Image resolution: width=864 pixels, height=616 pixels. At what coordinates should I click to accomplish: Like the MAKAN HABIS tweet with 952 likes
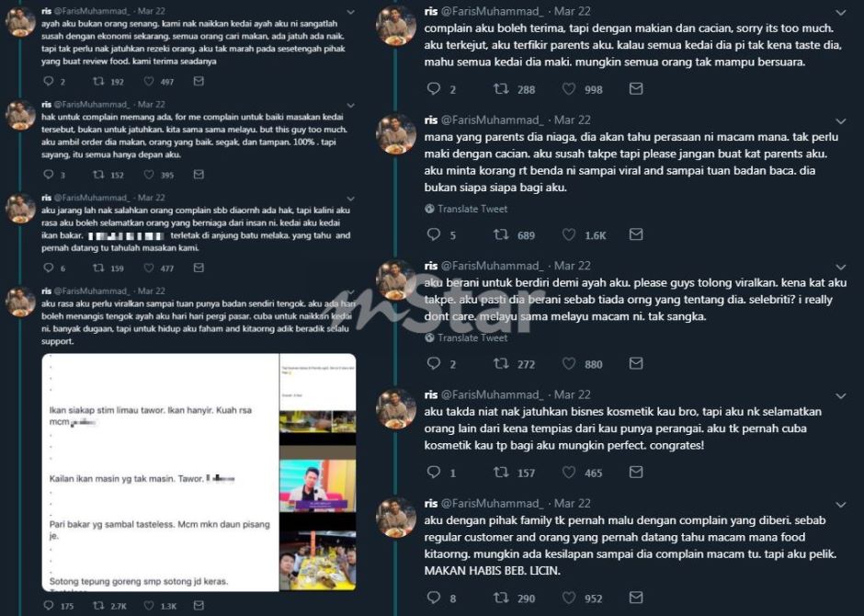coord(569,598)
